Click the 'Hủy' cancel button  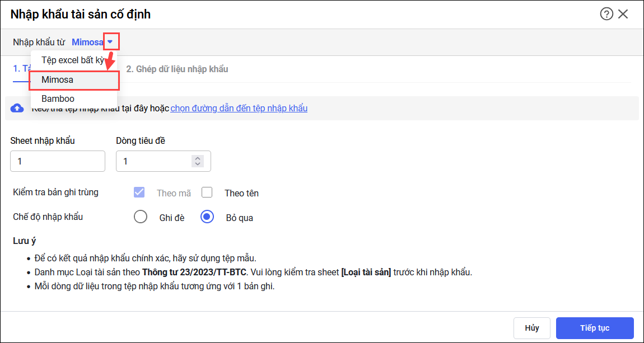(531, 328)
